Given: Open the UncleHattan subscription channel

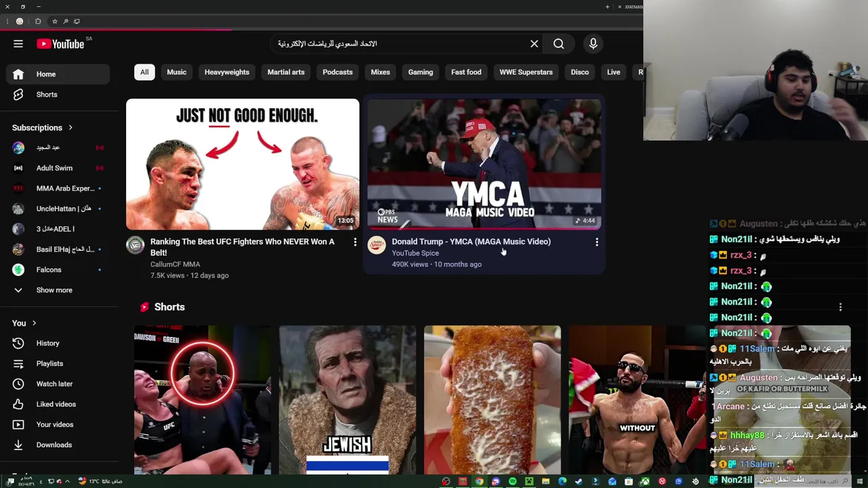Looking at the screenshot, I should tap(58, 209).
